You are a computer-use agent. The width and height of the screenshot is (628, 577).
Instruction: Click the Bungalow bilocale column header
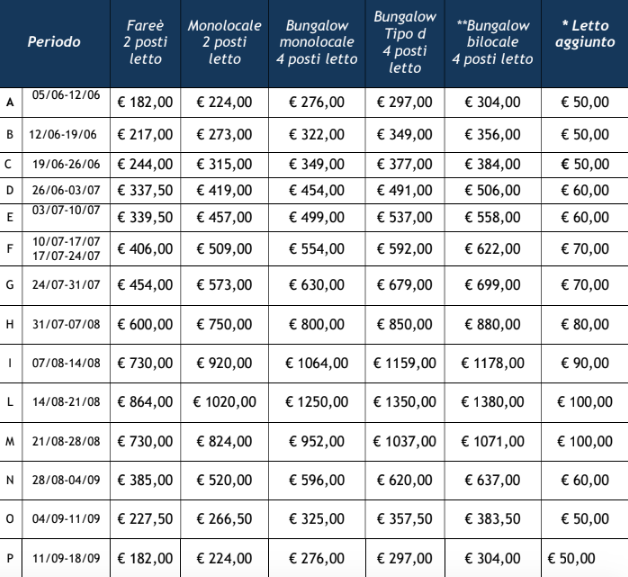pyautogui.click(x=493, y=42)
